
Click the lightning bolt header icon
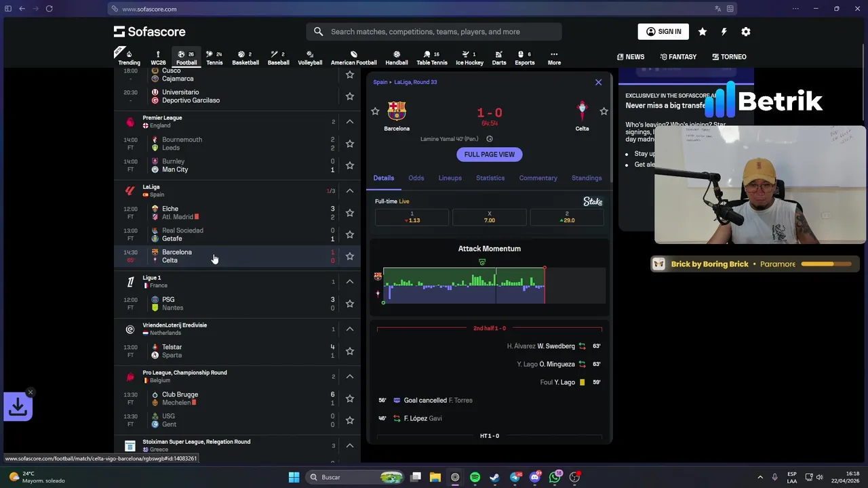[x=724, y=32]
